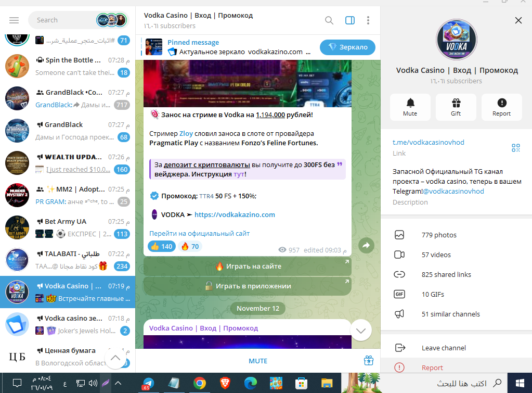Click the Зеркало button
Screen dimensions: 532x393
(347, 47)
